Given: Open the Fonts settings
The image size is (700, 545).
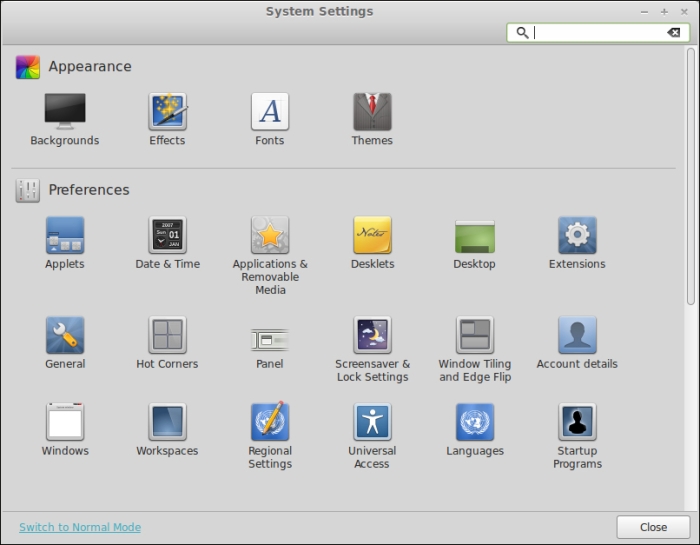Looking at the screenshot, I should pyautogui.click(x=270, y=119).
